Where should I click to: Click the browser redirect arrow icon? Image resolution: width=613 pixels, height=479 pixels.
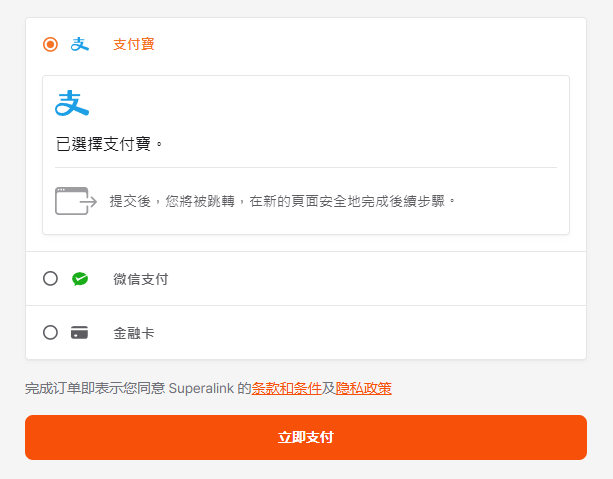coord(76,201)
